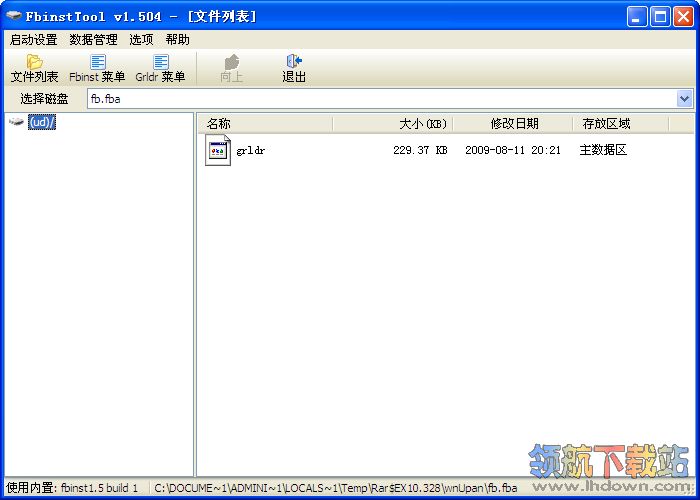Open the Fbinst 菜单 editor
Viewport: 700px width, 500px height.
[97, 69]
